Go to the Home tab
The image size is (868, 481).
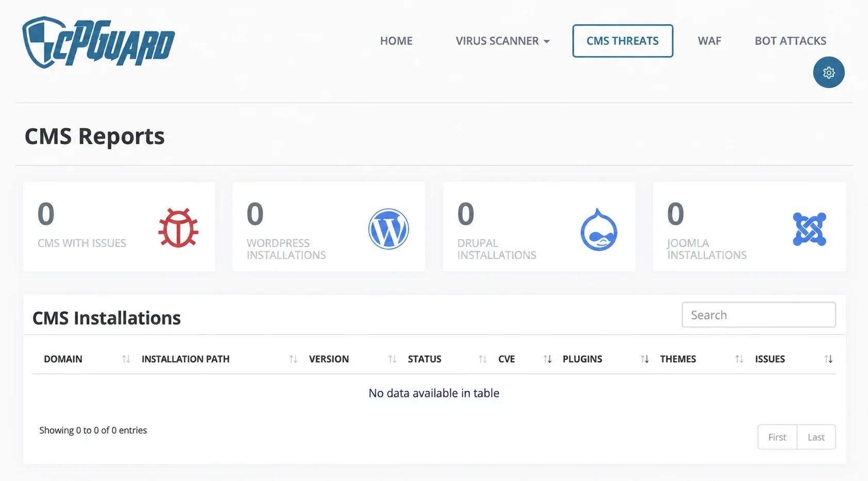tap(396, 41)
